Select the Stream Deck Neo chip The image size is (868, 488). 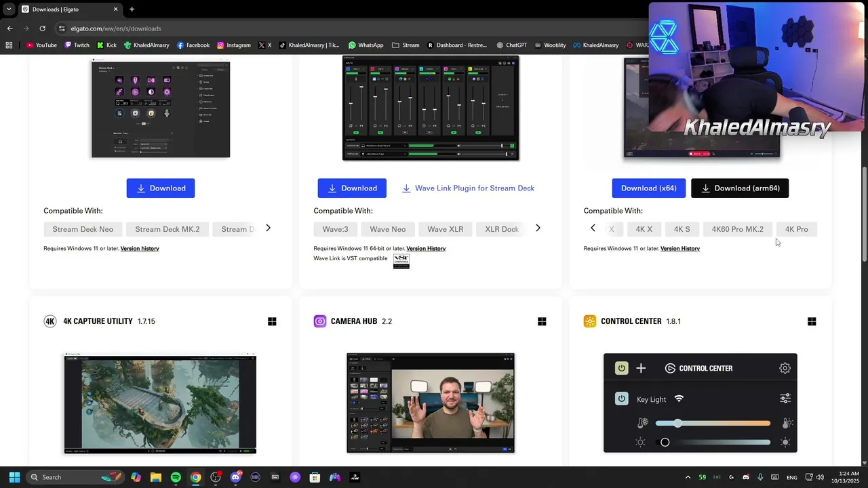pyautogui.click(x=83, y=229)
